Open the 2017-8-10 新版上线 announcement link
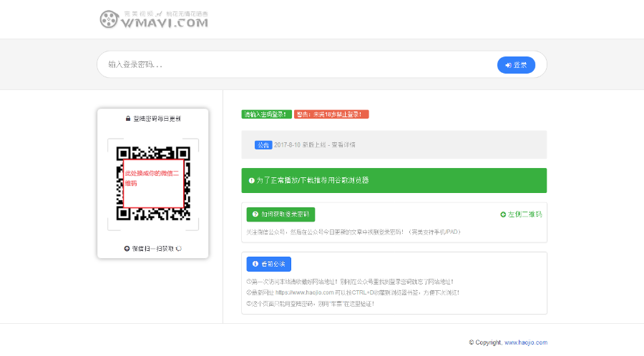 coord(315,145)
